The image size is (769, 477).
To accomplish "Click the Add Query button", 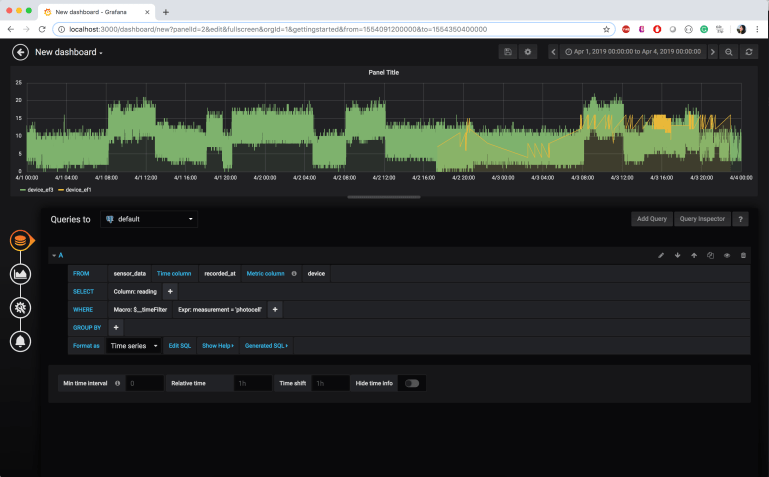I will [650, 219].
